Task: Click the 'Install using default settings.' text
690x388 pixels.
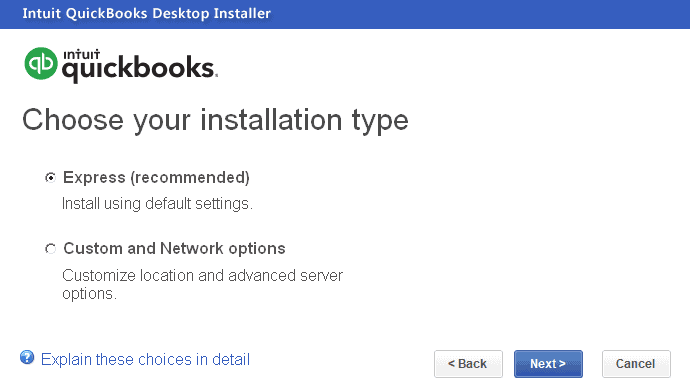Action: coord(157,204)
